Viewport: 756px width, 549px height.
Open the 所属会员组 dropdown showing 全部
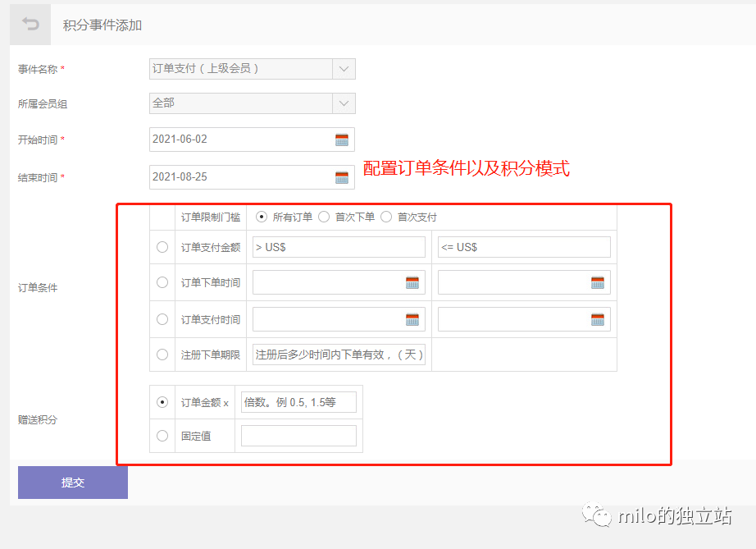(344, 103)
